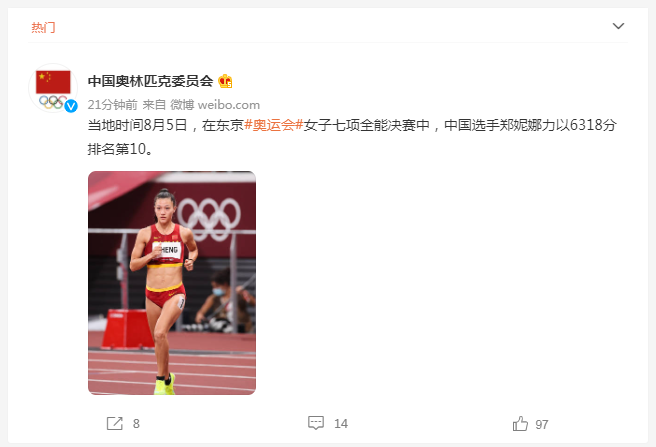
Task: Follow the 微博 weibo.com source link
Action: pos(215,105)
